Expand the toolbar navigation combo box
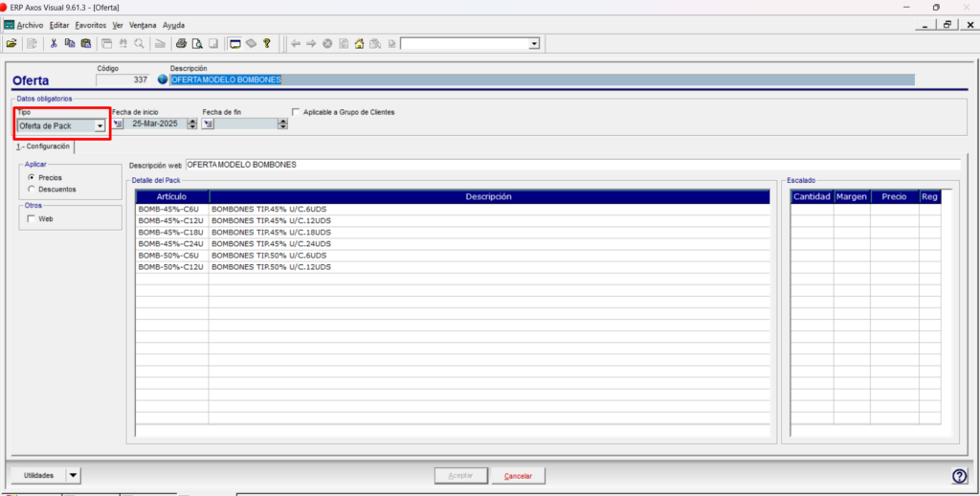The width and height of the screenshot is (980, 496). (534, 44)
